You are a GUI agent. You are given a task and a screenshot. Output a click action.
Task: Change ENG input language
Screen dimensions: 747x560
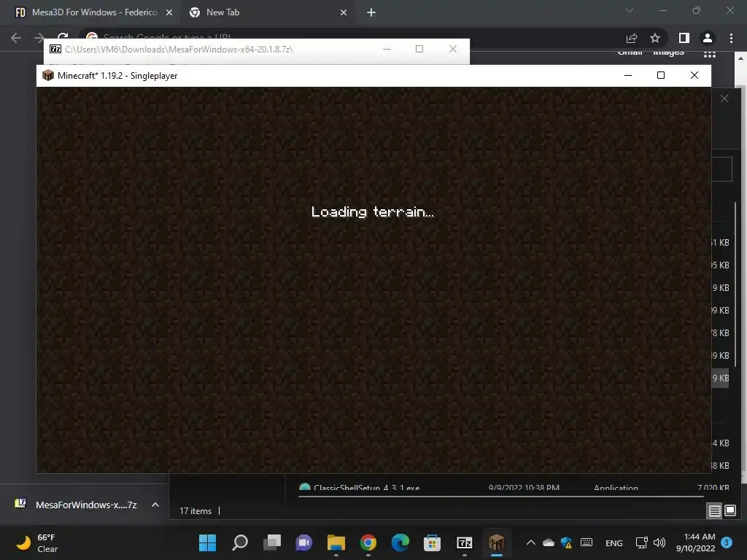pyautogui.click(x=614, y=543)
